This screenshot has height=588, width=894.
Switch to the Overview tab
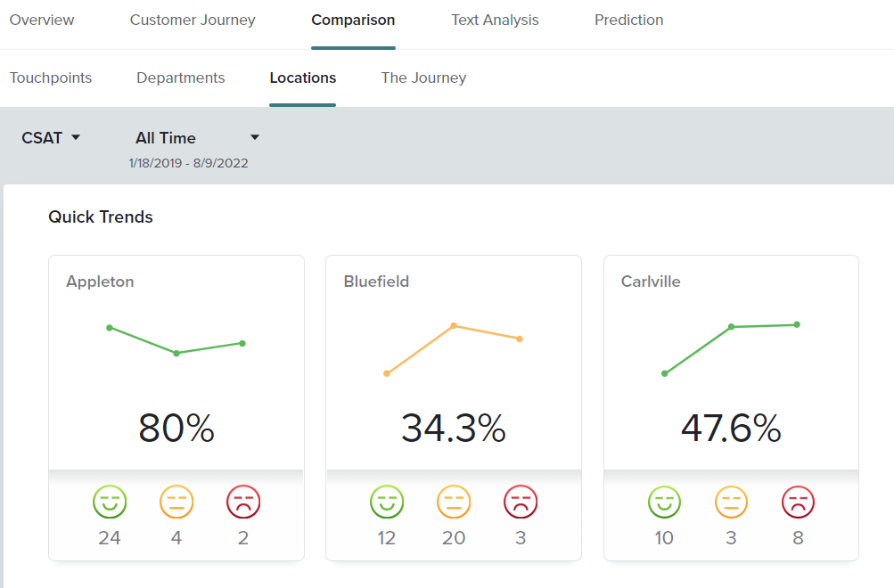click(42, 20)
